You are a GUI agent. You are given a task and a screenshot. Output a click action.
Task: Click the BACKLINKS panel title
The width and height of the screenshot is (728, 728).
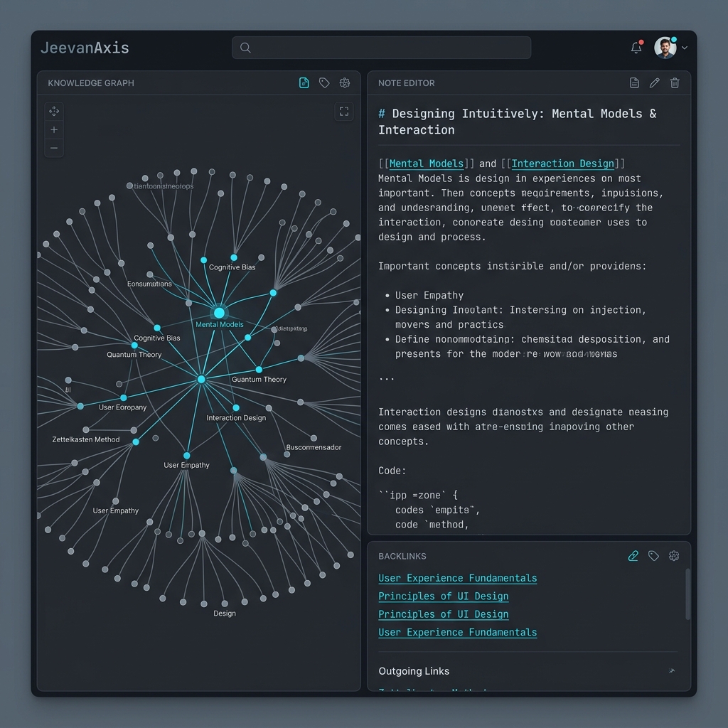(x=402, y=556)
